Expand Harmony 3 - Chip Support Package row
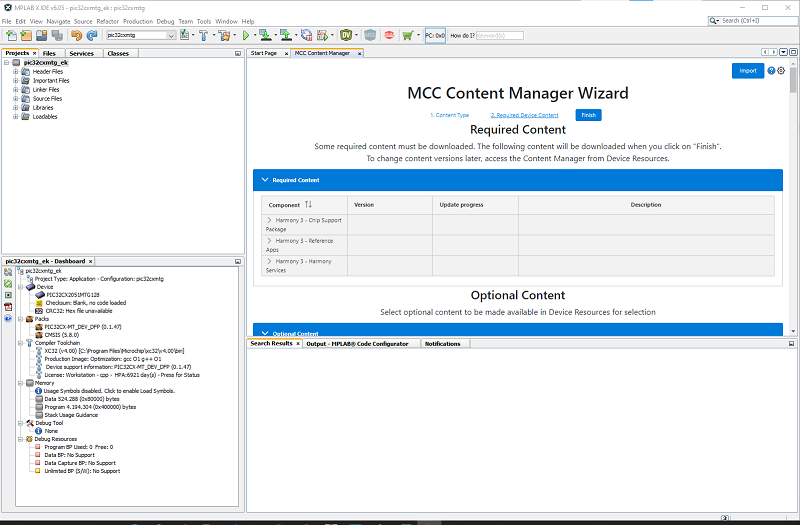 click(x=269, y=220)
